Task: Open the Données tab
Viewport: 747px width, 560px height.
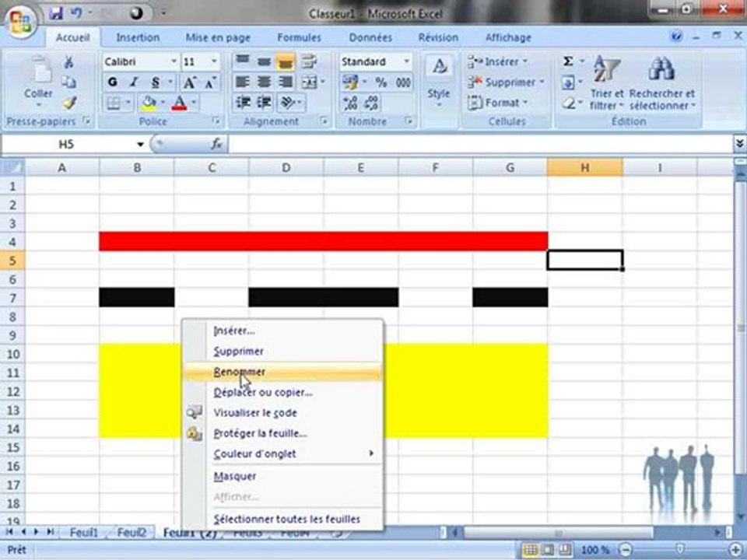Action: [x=370, y=37]
